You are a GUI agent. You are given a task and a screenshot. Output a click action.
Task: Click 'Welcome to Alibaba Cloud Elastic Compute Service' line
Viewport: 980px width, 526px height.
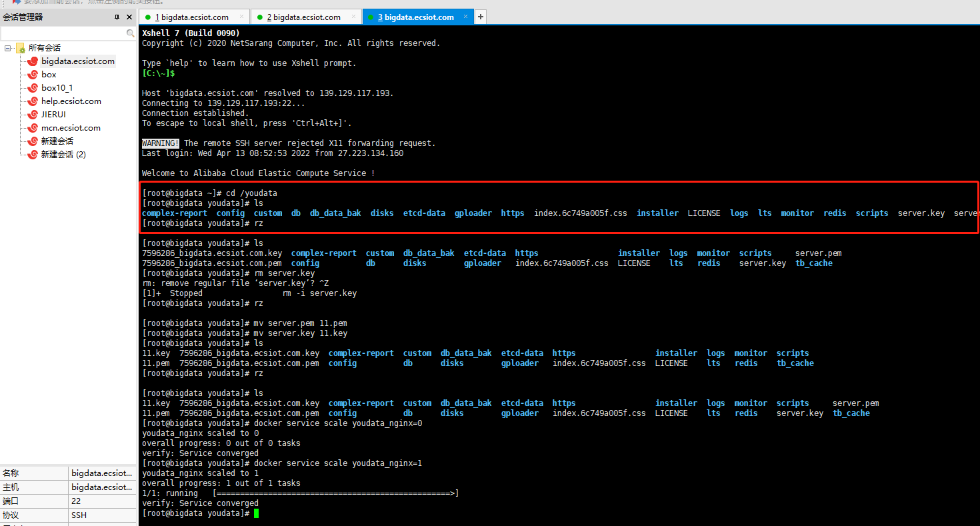click(x=259, y=173)
